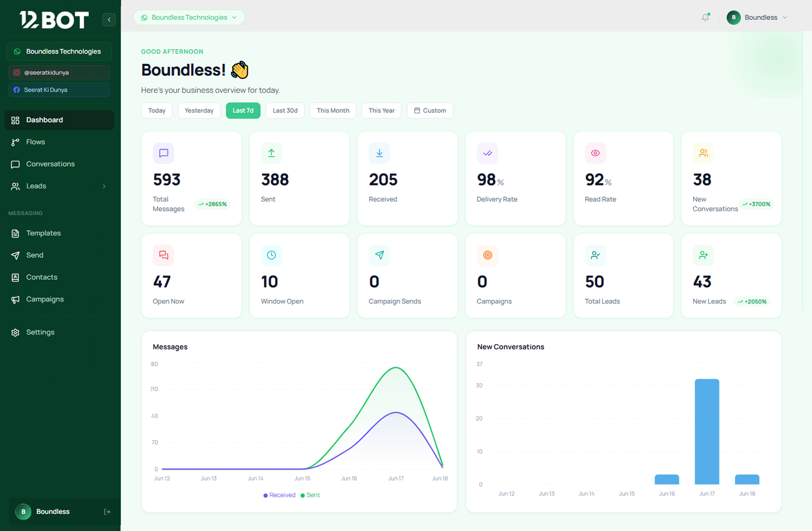The width and height of the screenshot is (812, 531).
Task: Open the Boundless Technologies account dropdown
Action: pos(189,17)
